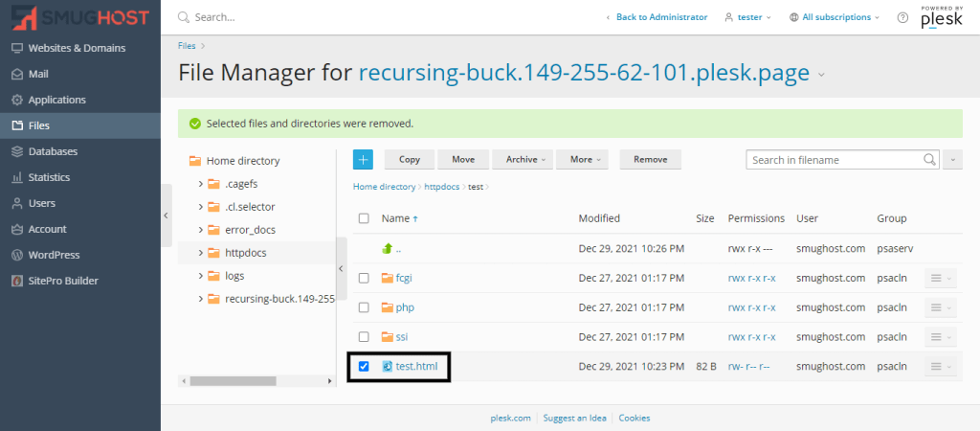Expand the logs tree node
Image resolution: width=980 pixels, height=431 pixels.
pos(201,276)
